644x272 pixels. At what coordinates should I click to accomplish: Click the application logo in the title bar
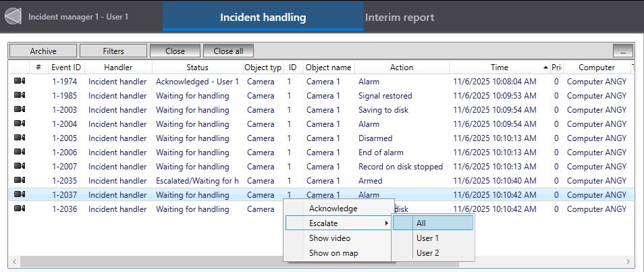coord(13,17)
